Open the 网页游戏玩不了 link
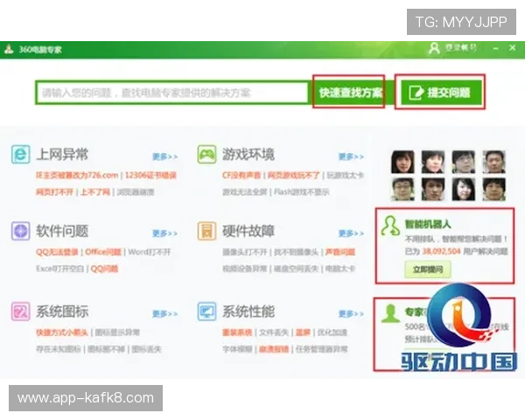 (294, 175)
